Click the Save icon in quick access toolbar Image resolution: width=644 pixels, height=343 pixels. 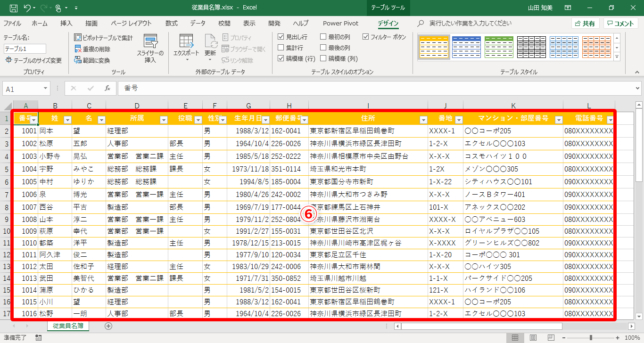click(x=13, y=8)
